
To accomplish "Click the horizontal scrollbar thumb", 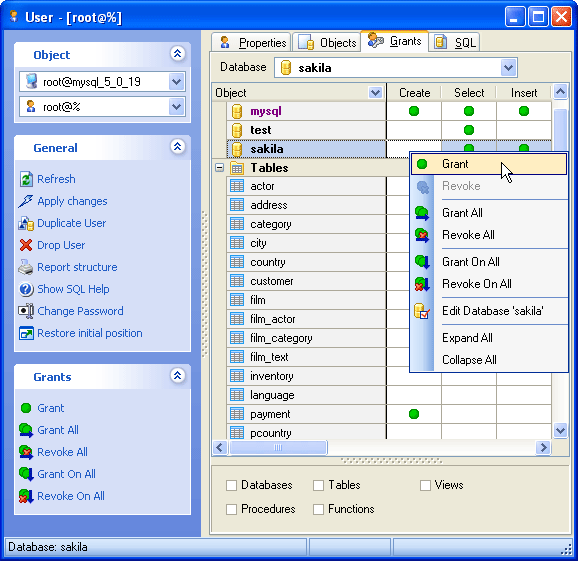I will 278,448.
